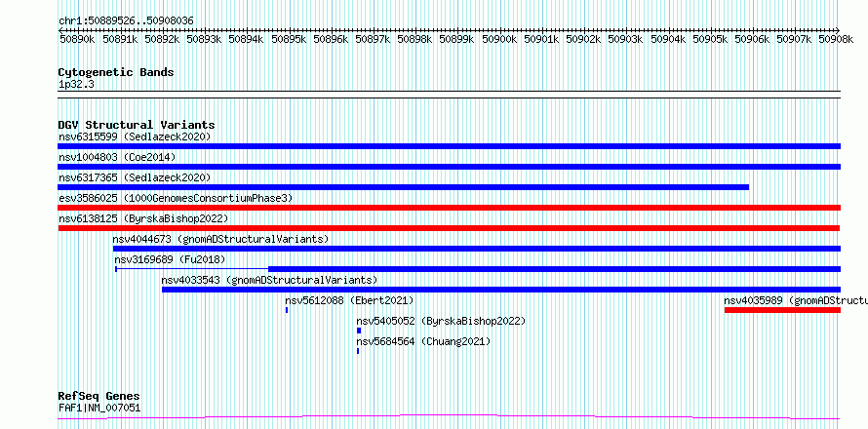Screen dimensions: 868x429
Task: Open the nsv4033543 (gnomADStructuralVariants) label
Action: [x=269, y=280]
